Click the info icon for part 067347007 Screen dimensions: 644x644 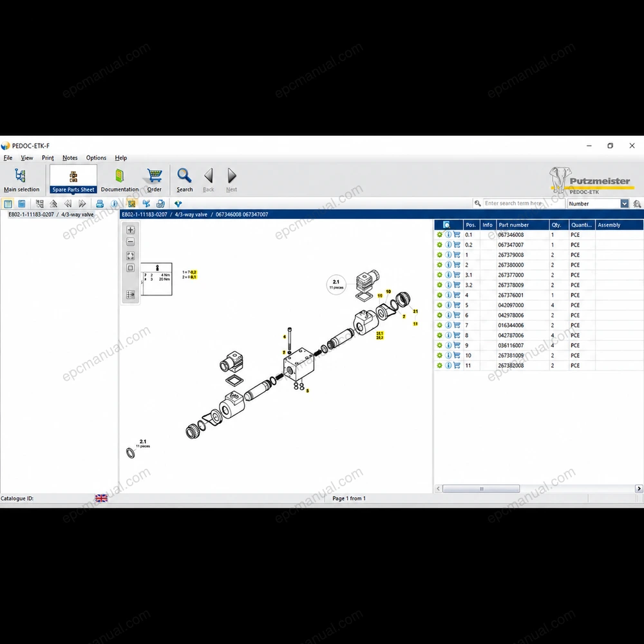pyautogui.click(x=448, y=245)
